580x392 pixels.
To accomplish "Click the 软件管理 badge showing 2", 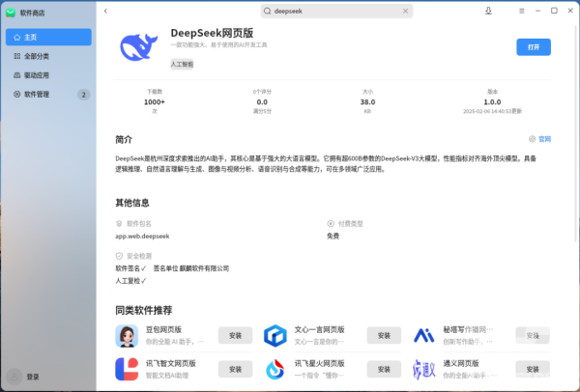I will (x=83, y=95).
